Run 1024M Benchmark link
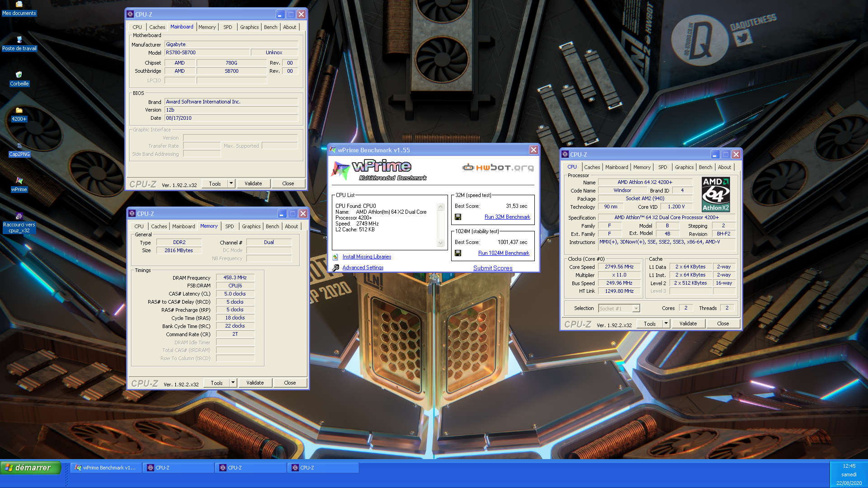868x488 pixels. click(504, 253)
